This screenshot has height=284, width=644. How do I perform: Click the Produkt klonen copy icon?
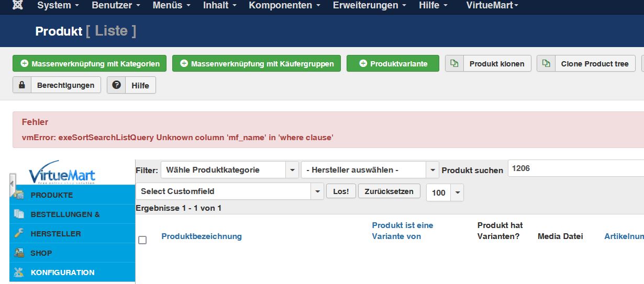pyautogui.click(x=454, y=64)
